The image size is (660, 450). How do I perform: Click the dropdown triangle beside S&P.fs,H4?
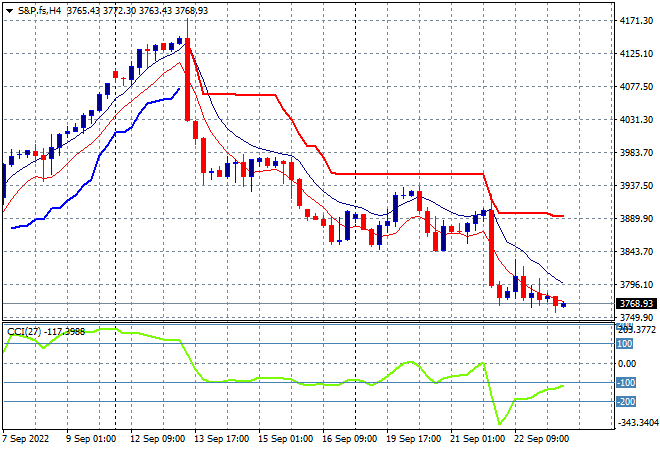point(9,11)
